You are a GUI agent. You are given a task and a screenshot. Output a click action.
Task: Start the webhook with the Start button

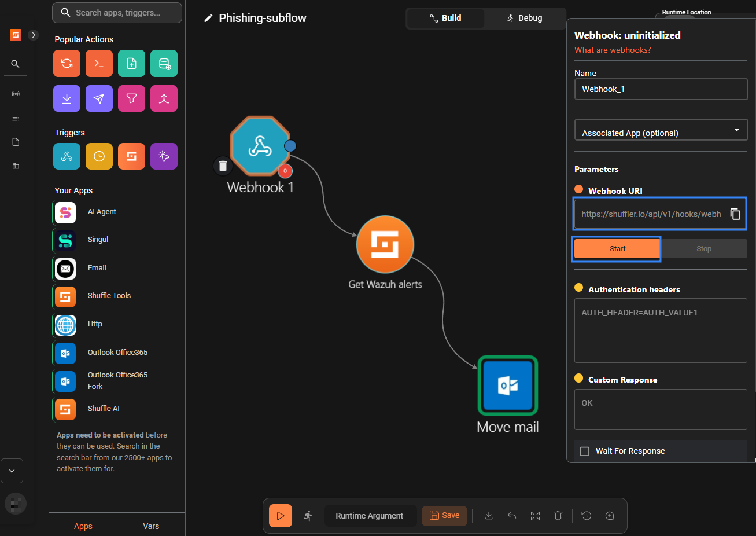(x=616, y=248)
